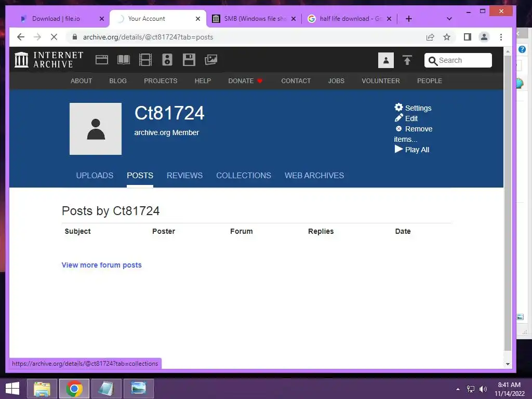Click the Chrome back arrow
This screenshot has height=399, width=532.
pyautogui.click(x=21, y=37)
